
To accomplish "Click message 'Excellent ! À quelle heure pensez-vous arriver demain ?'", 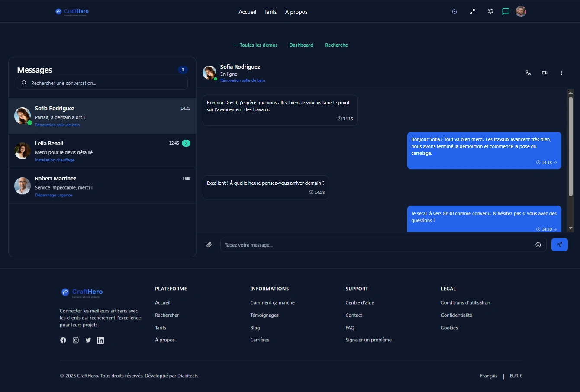I will 266,187.
